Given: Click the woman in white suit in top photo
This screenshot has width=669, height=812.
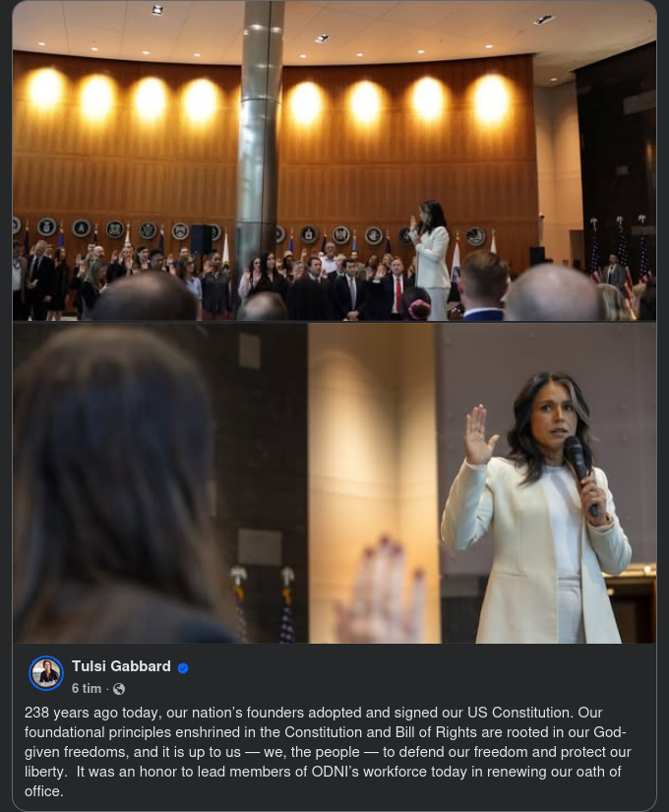Looking at the screenshot, I should click(x=432, y=259).
